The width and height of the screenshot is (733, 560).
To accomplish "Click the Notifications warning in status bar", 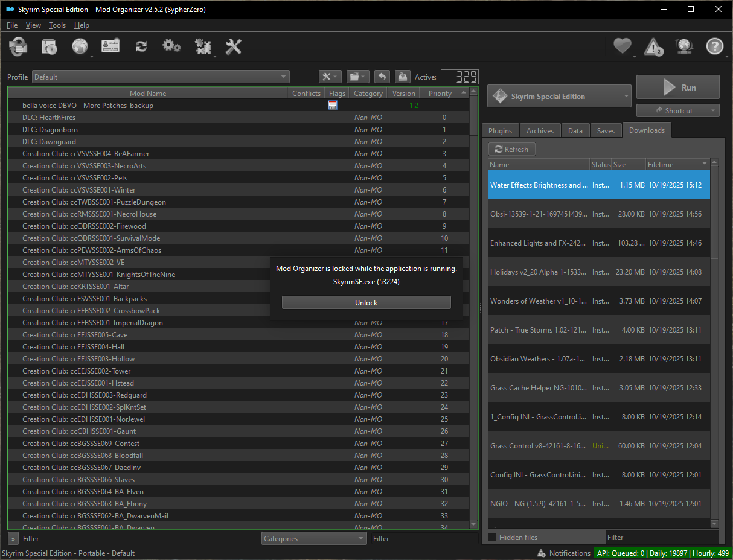I will point(563,553).
